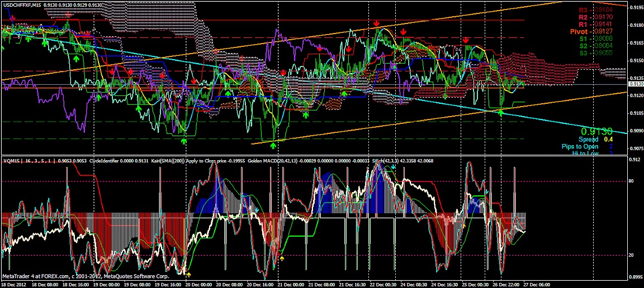Screen dimensions: 644x288
Task: Click the green buy arrow where the cyan and orange trendlines cross
Action: (x=501, y=113)
